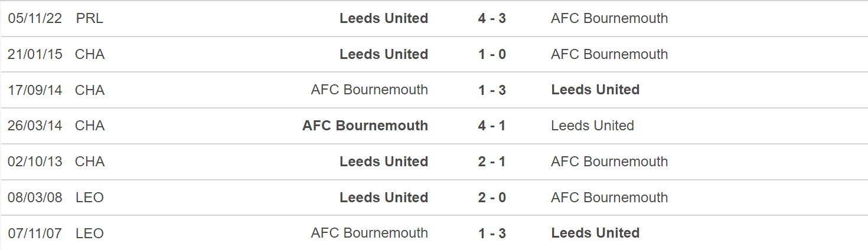The image size is (868, 250).
Task: Select AFC Bournemouth in the 08/03/08 row
Action: [x=609, y=198]
